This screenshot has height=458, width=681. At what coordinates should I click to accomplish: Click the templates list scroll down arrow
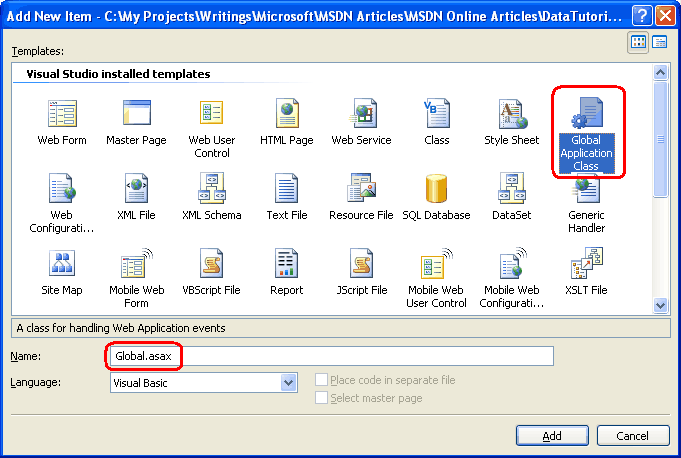pyautogui.click(x=661, y=305)
